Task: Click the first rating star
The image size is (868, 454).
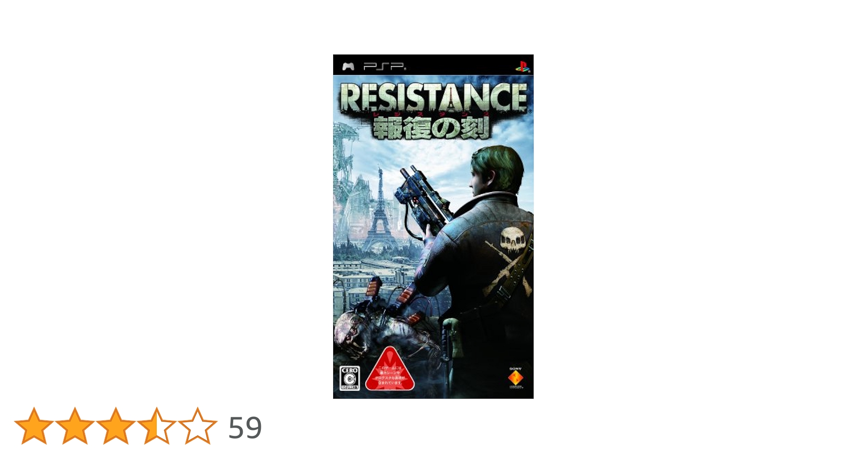Action: pos(34,426)
